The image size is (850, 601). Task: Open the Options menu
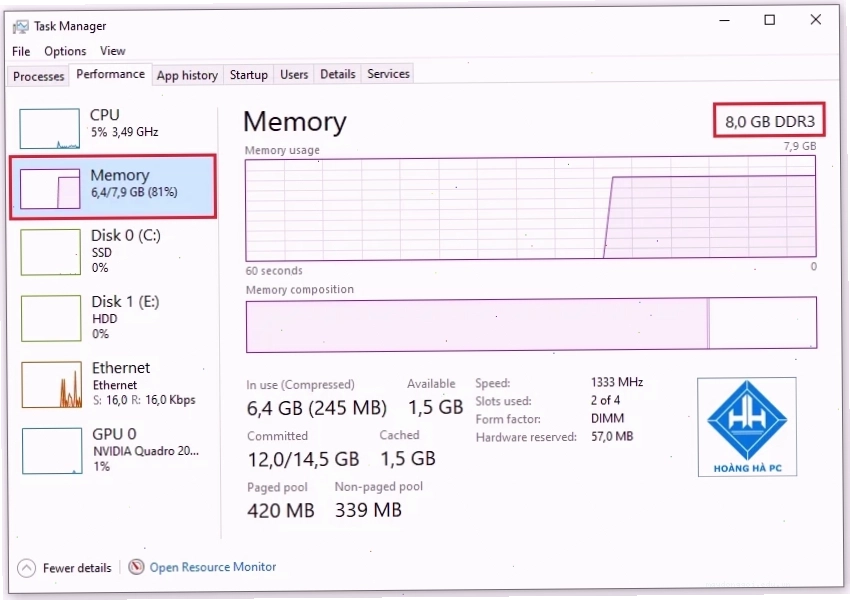[65, 51]
